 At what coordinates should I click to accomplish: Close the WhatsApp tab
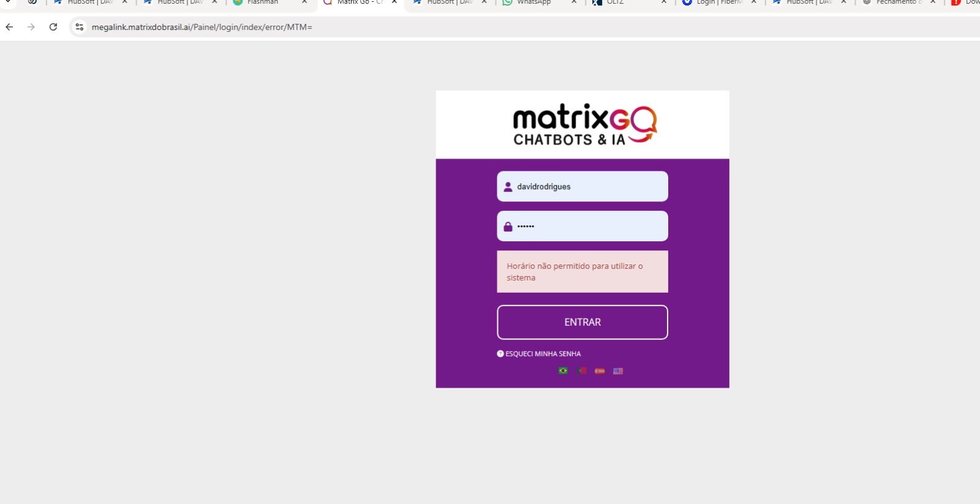(x=574, y=2)
